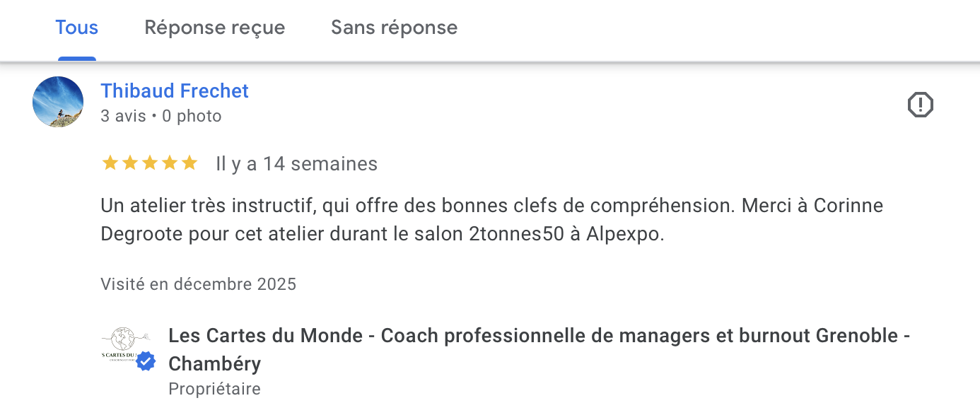980x403 pixels.
Task: Switch to the Réponse reçue tab
Action: (x=214, y=28)
